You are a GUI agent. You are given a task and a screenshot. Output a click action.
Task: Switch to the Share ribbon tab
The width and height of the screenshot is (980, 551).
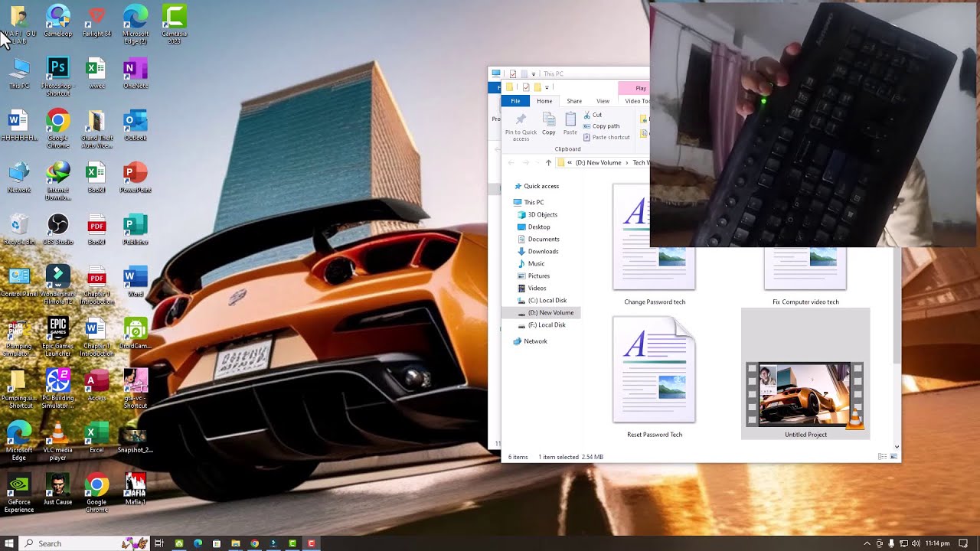coord(574,101)
